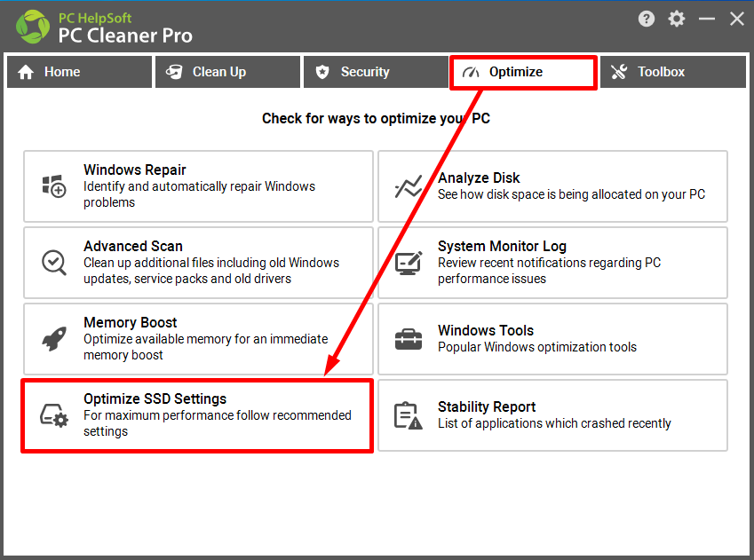Click 'Popular Windows optimization tools' description
Viewport: 754px width, 560px height.
pos(537,347)
